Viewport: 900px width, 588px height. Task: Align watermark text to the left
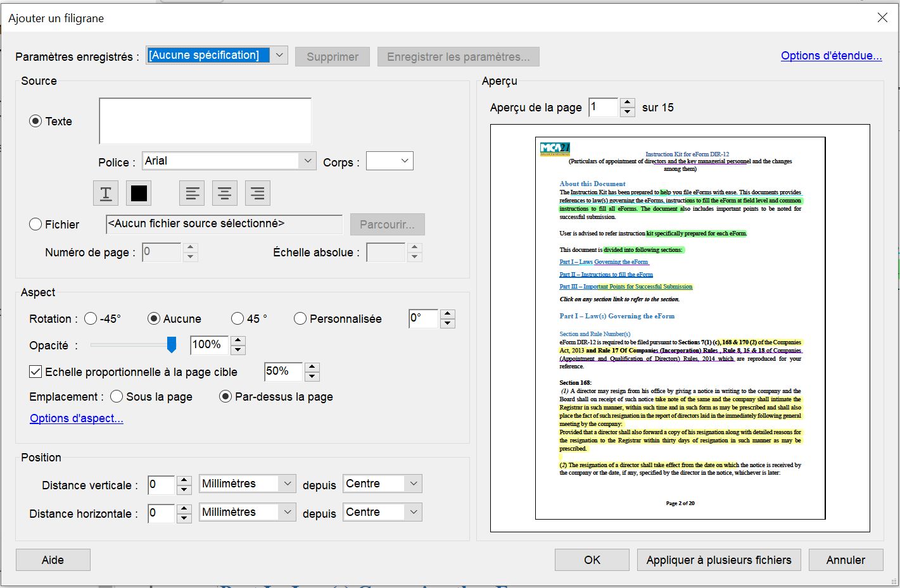click(x=192, y=194)
